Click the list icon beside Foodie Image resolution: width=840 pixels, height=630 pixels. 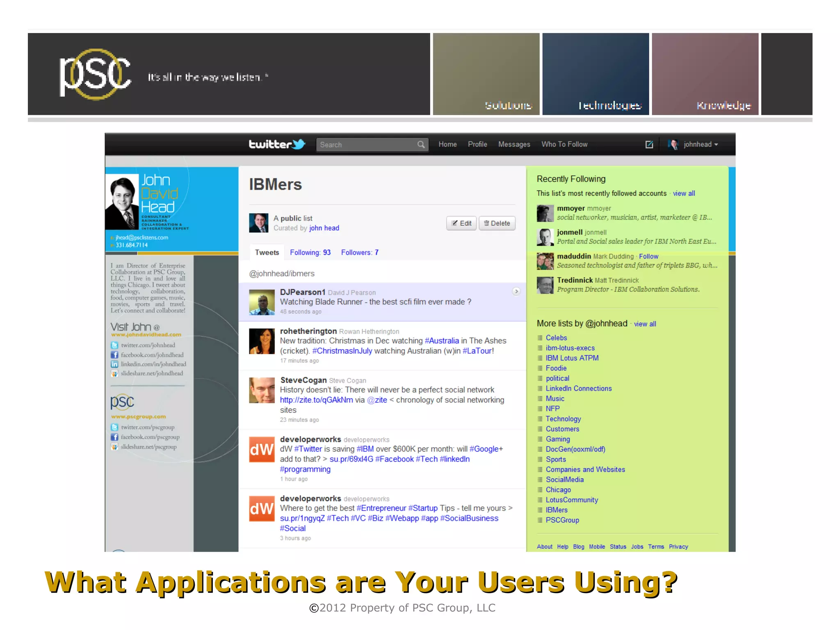tap(540, 368)
